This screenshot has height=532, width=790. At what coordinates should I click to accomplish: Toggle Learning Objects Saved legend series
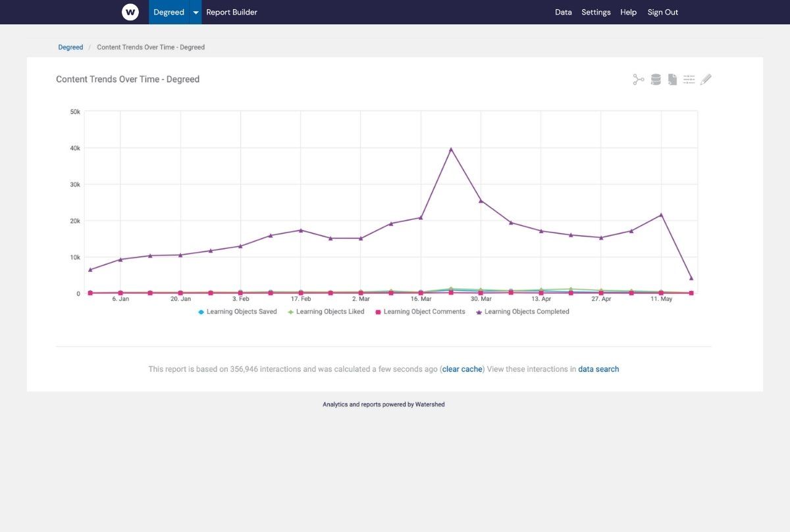pos(238,311)
